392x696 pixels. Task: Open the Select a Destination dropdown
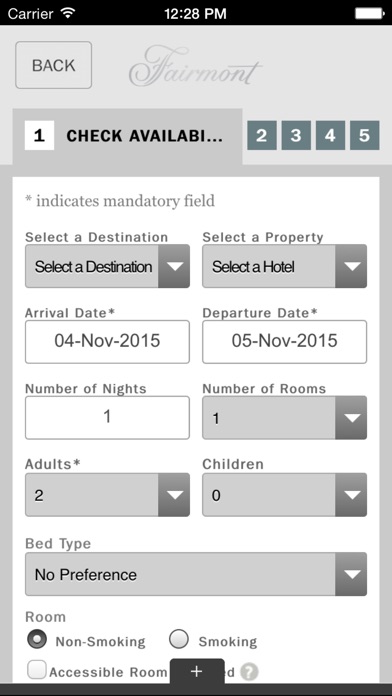tap(107, 266)
